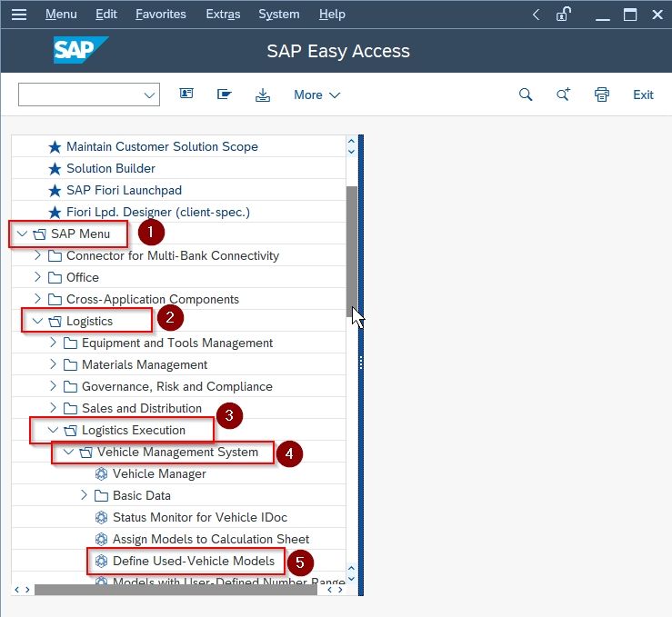Open favorite Maintain Customer Solution Scope
The height and width of the screenshot is (617, 672).
(162, 146)
